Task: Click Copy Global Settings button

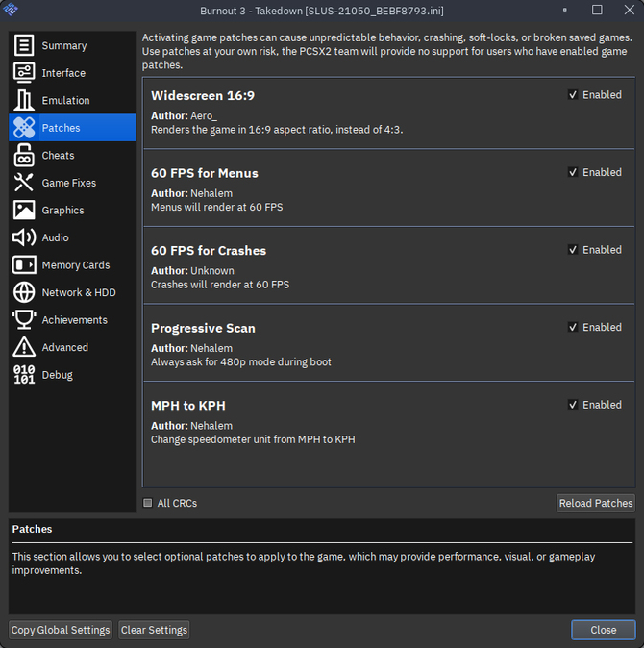Action: (61, 630)
